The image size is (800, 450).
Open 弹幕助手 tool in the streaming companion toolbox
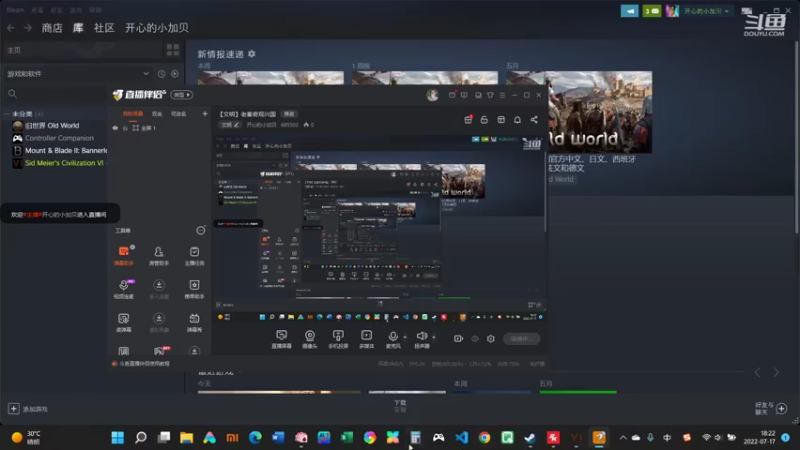(123, 255)
